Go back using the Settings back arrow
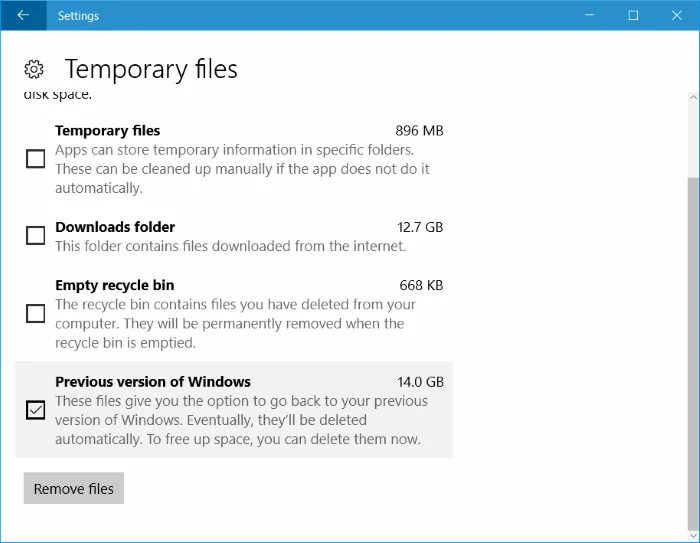Image resolution: width=700 pixels, height=543 pixels. [x=23, y=15]
